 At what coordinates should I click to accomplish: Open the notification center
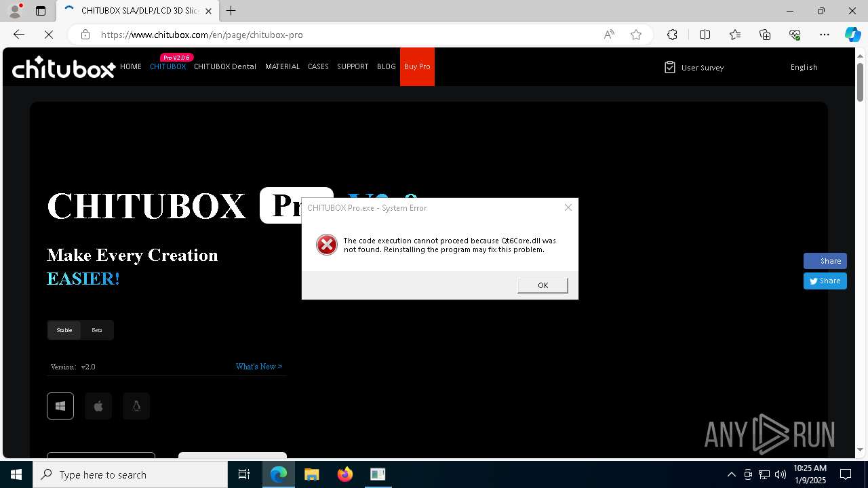coord(846,474)
